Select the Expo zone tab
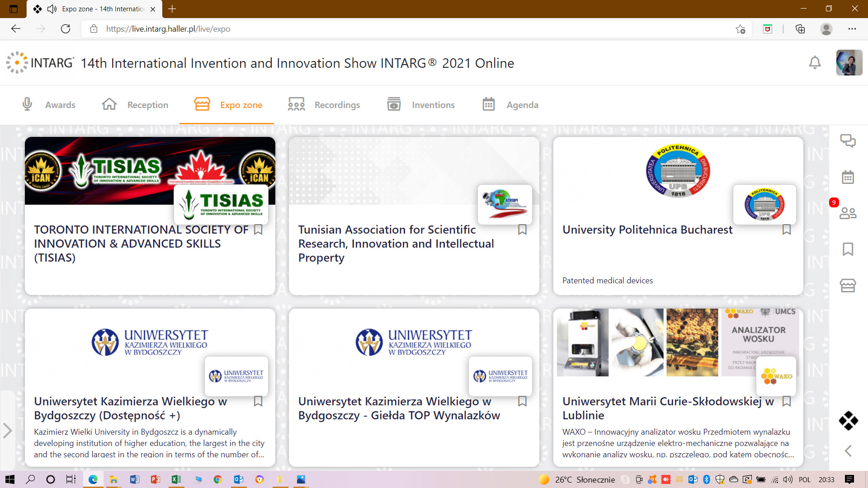Image resolution: width=868 pixels, height=488 pixels. point(227,105)
